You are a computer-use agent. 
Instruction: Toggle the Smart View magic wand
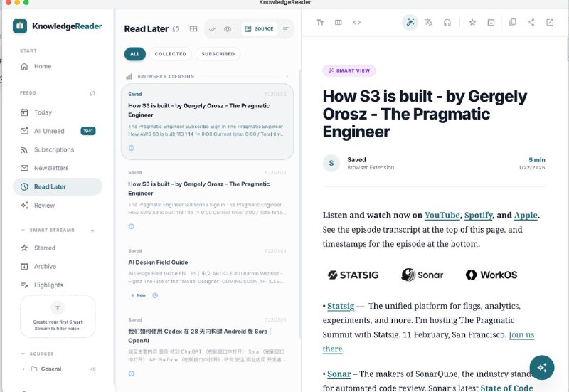tap(410, 23)
